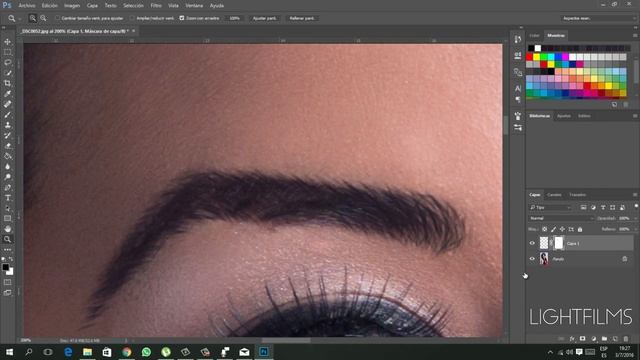The width and height of the screenshot is (640, 360).
Task: Select the Clone Stamp tool
Action: (x=7, y=125)
